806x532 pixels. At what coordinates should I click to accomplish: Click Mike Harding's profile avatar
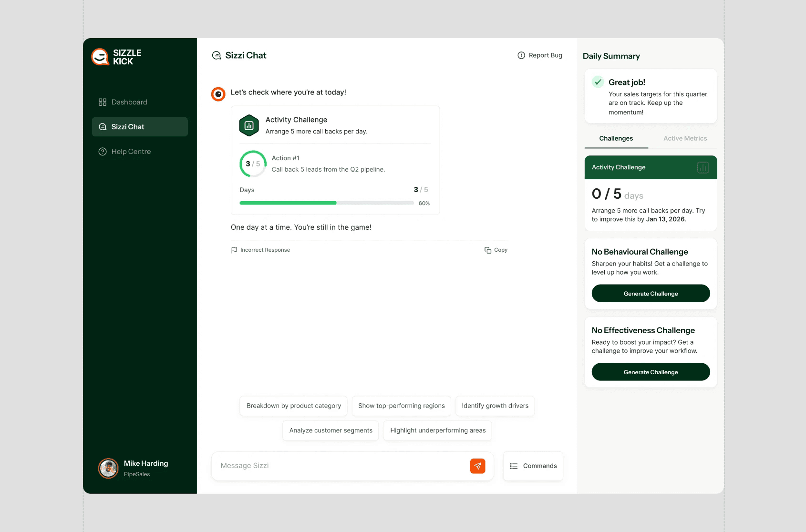[108, 468]
